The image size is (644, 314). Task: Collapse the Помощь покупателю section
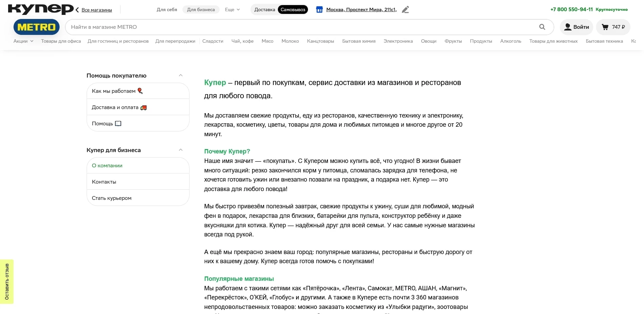coord(181,75)
